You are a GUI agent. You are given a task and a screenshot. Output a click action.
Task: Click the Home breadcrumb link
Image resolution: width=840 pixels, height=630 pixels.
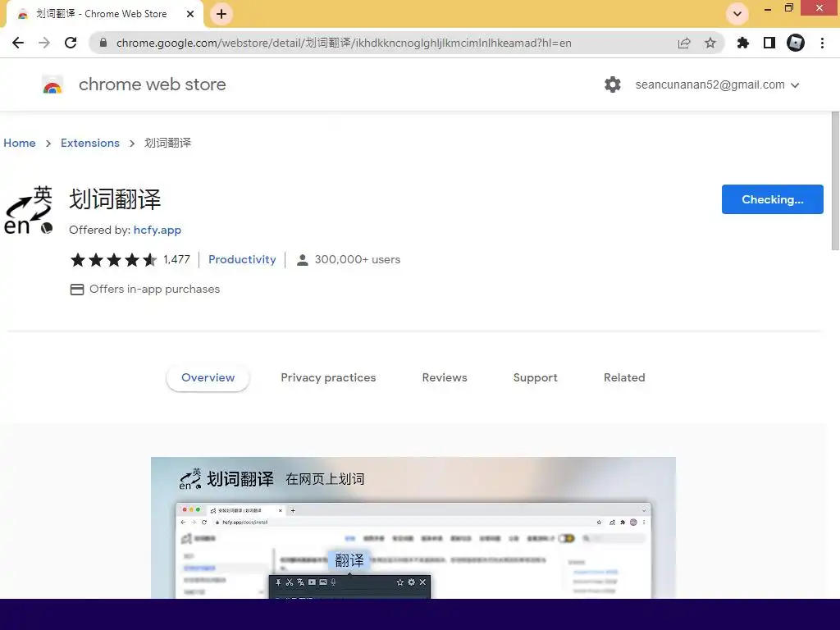pos(20,143)
